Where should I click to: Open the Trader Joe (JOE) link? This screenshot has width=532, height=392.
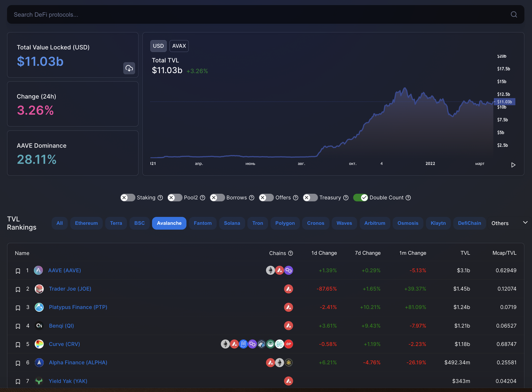click(x=70, y=289)
